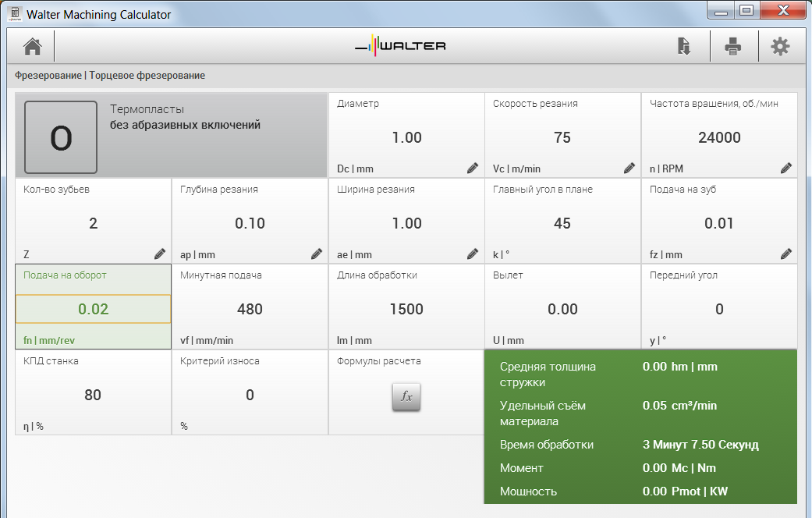812x518 pixels.
Task: Click the Момент result 0.00 Mc | Nm
Action: [x=679, y=468]
